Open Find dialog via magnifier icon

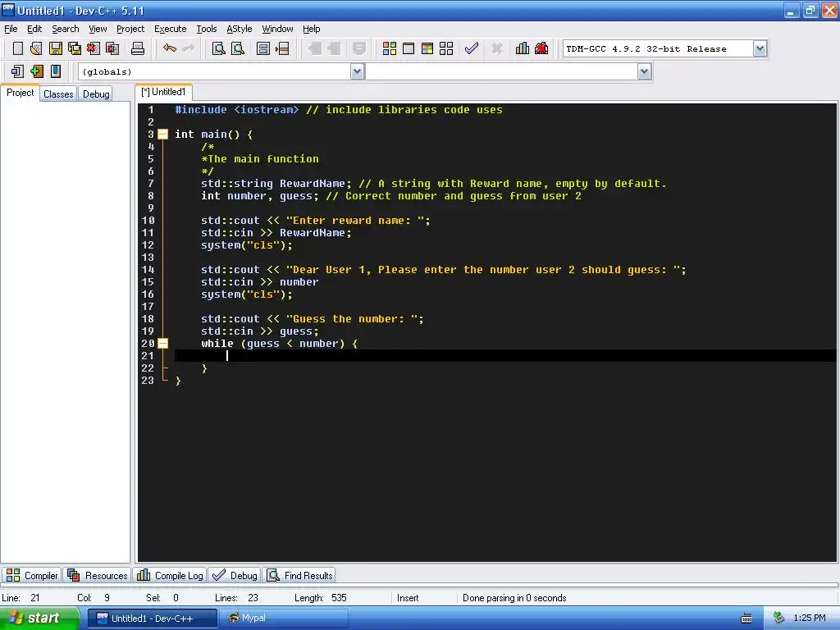point(218,48)
